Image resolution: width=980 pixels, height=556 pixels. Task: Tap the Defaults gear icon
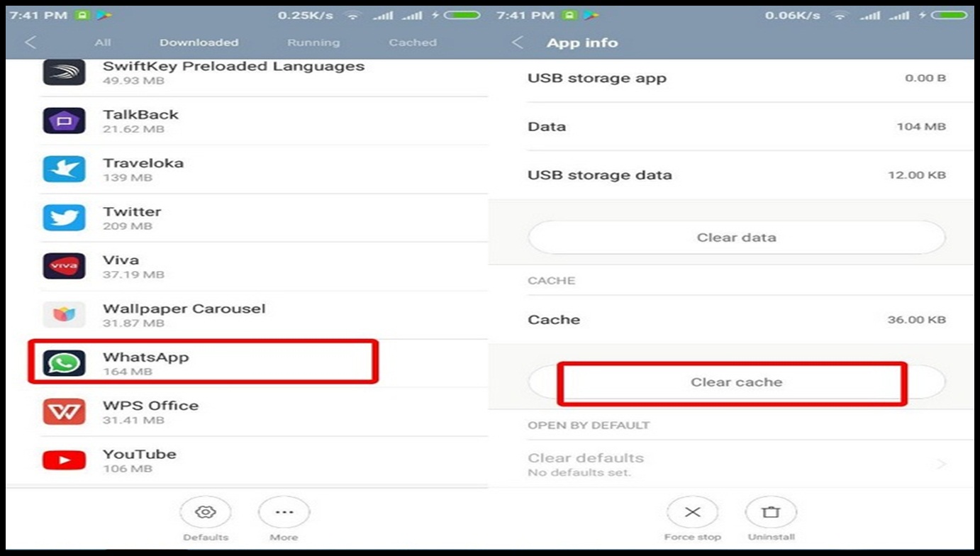tap(206, 512)
